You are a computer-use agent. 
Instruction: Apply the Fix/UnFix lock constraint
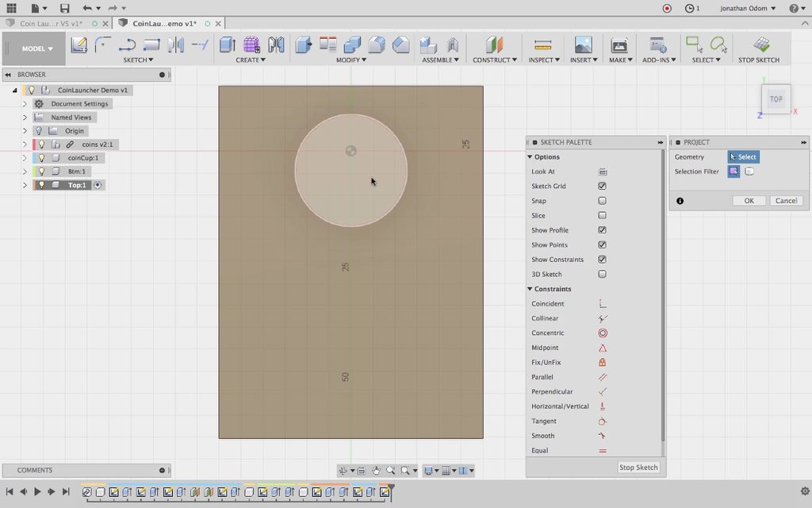[x=603, y=363]
